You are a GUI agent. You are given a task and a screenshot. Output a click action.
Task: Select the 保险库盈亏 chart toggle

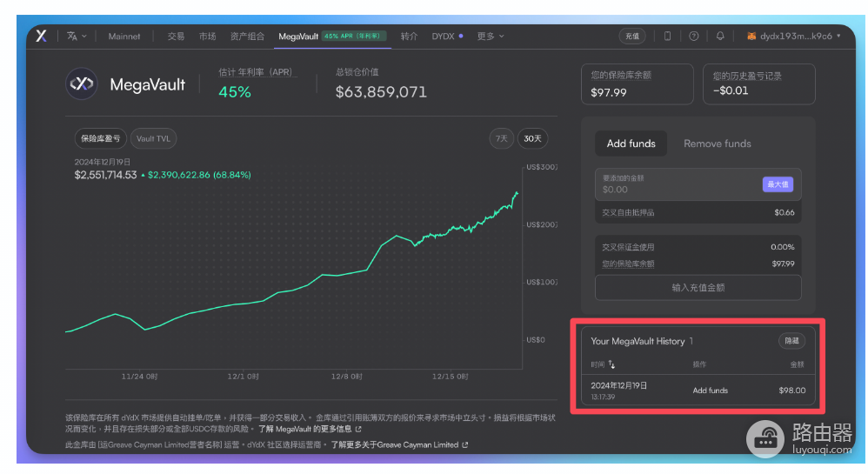pyautogui.click(x=100, y=138)
